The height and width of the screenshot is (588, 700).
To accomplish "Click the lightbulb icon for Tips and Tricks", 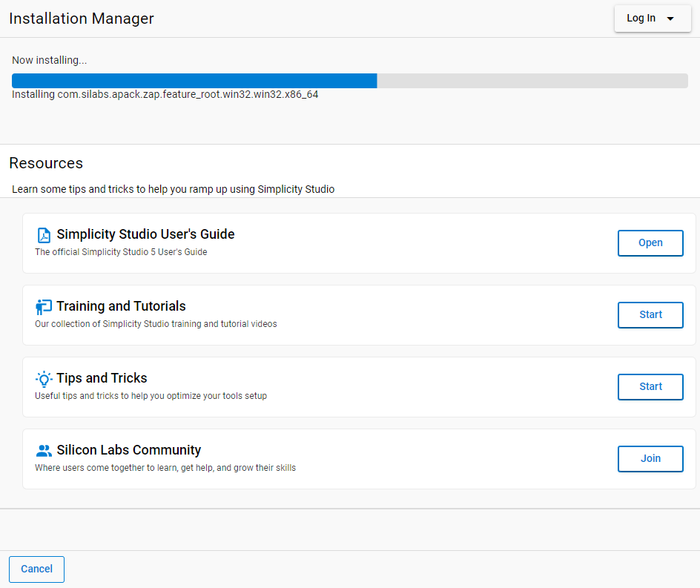I will tap(44, 379).
